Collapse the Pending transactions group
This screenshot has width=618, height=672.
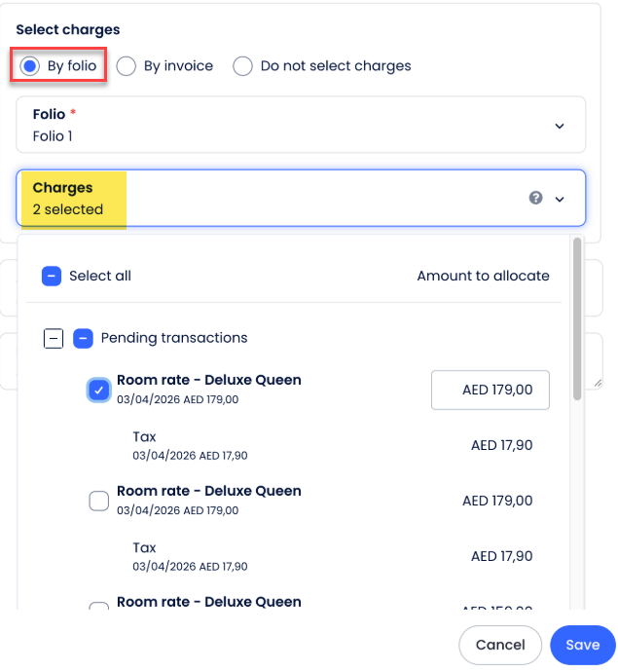click(54, 338)
